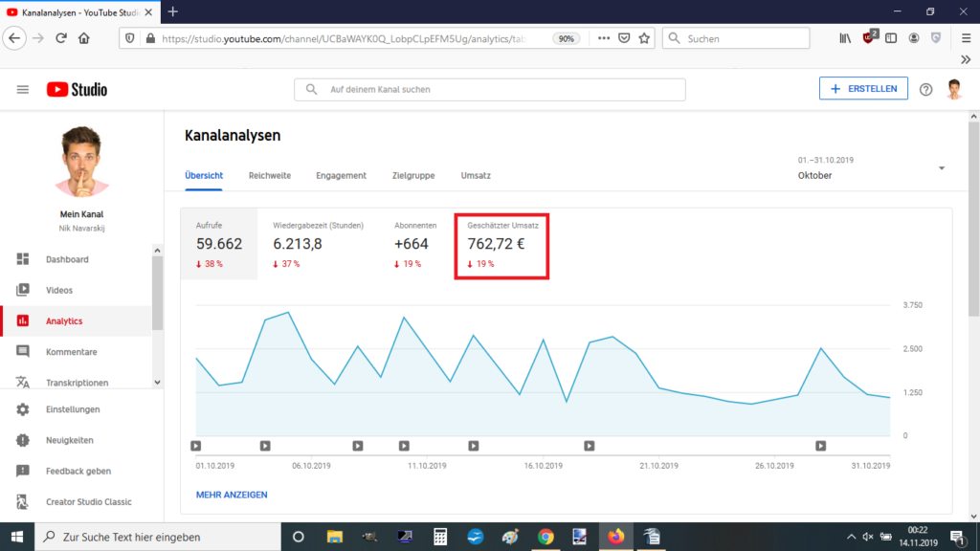Image resolution: width=980 pixels, height=551 pixels.
Task: Open File Explorer from the taskbar
Action: click(334, 537)
